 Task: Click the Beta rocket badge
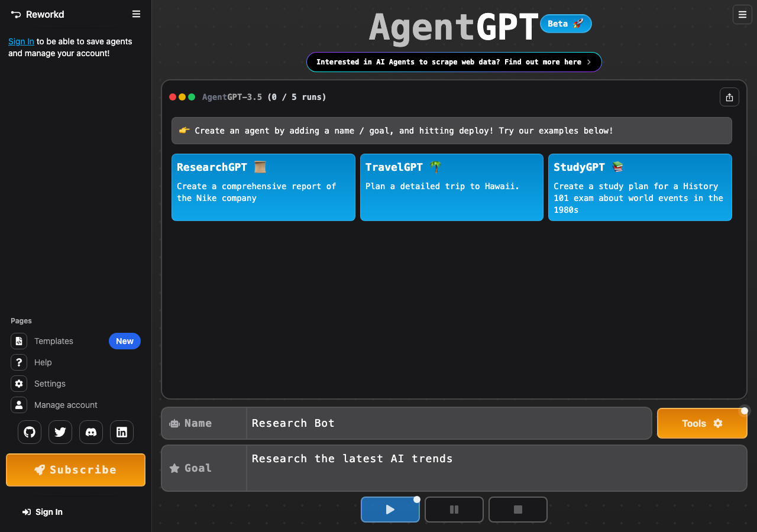click(566, 24)
